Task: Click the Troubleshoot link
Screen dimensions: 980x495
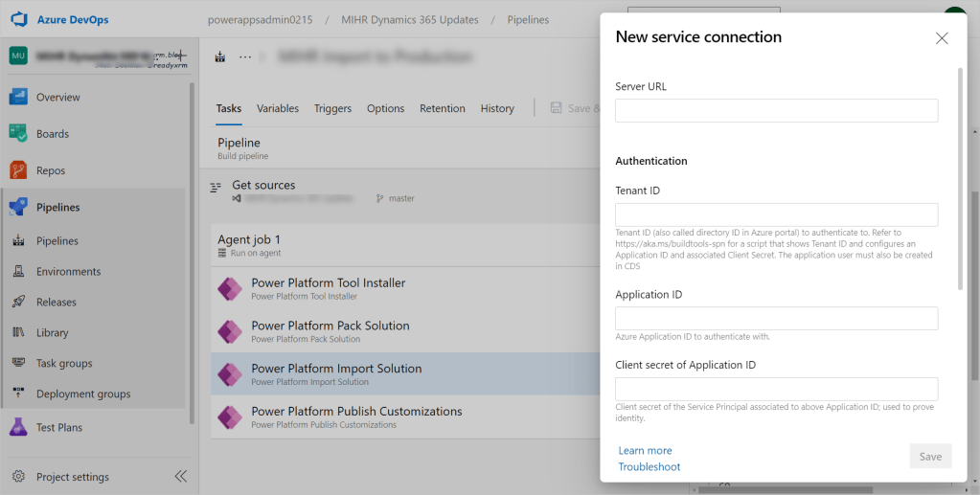Action: pyautogui.click(x=649, y=466)
